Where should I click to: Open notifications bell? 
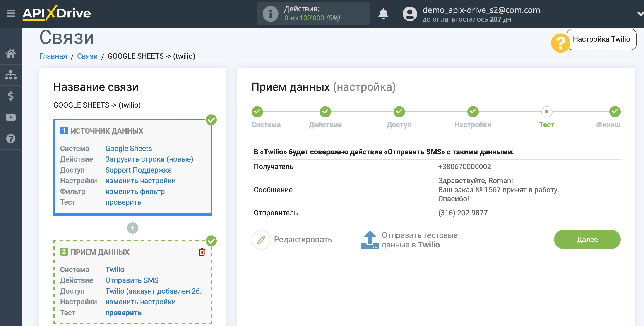[383, 14]
